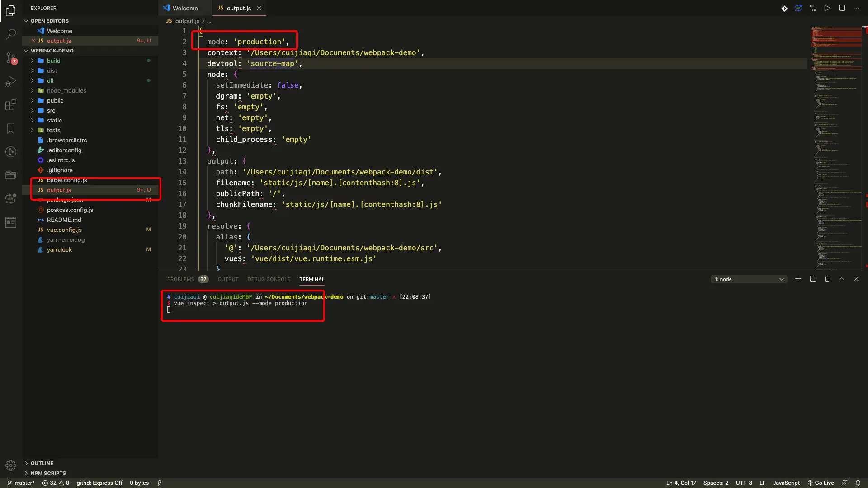Viewport: 868px width, 488px height.
Task: Switch to the PROBLEMS panel tab
Action: point(180,279)
